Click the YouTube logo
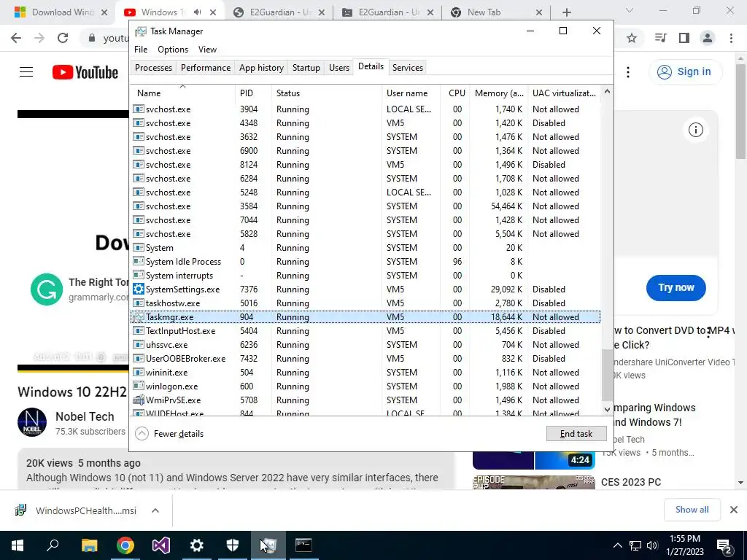747x560 pixels. coord(85,72)
